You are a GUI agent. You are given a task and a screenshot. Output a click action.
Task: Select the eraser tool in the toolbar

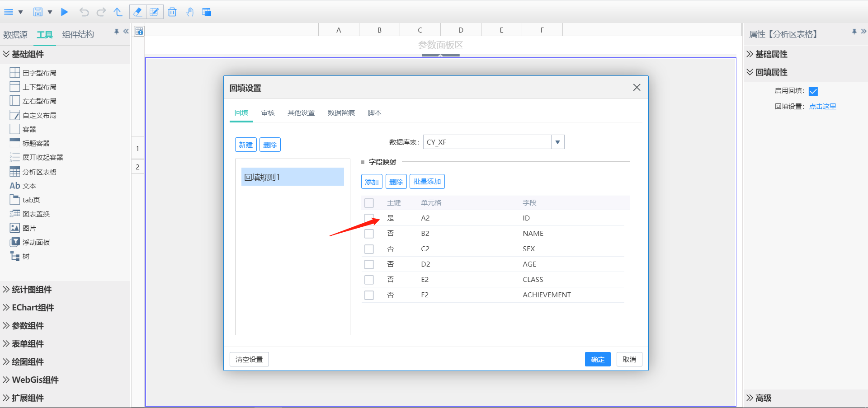(x=137, y=12)
